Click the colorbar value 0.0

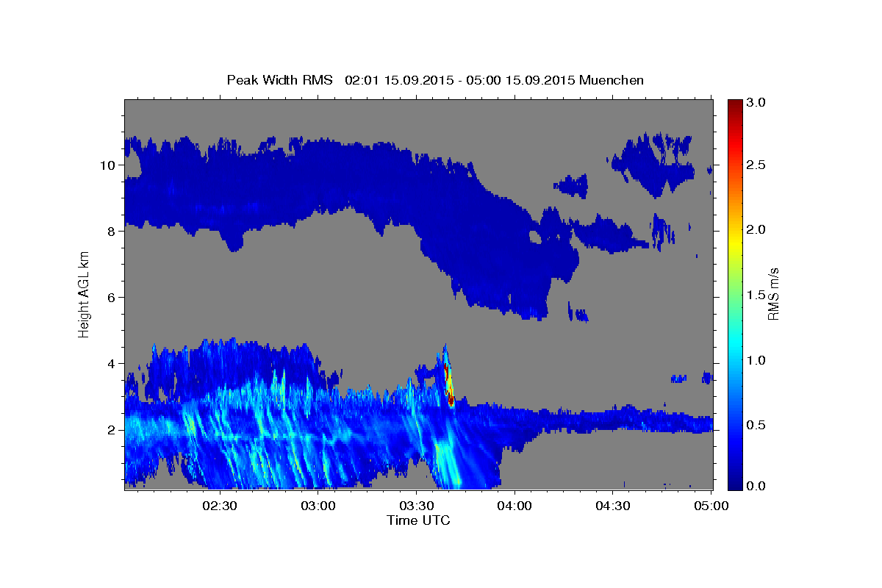(x=758, y=486)
